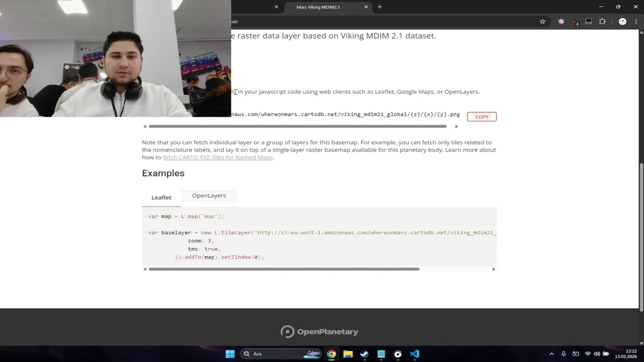
Task: Click the code block horizontal scrollbar
Action: pos(284,269)
